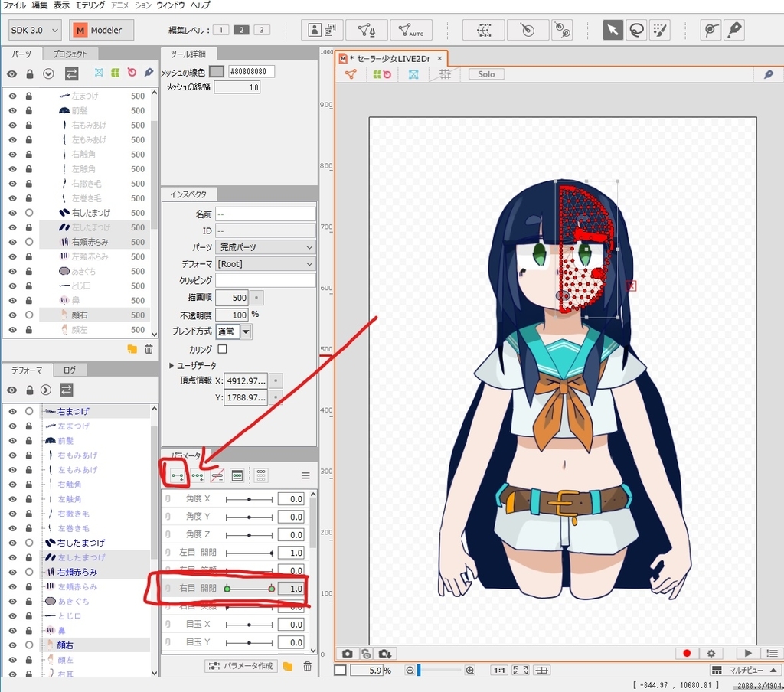
Task: Click the texture atlas icon in toolbar
Action: coord(322,30)
